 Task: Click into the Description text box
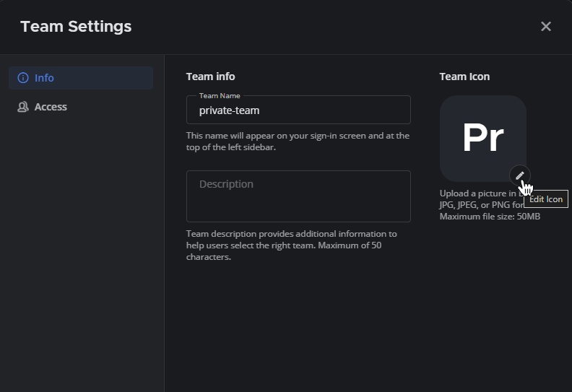point(298,196)
